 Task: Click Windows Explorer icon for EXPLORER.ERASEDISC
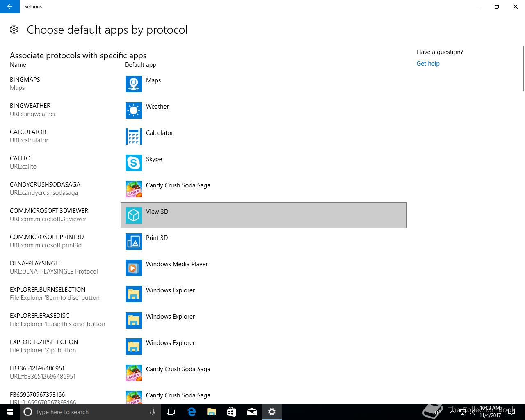click(134, 320)
